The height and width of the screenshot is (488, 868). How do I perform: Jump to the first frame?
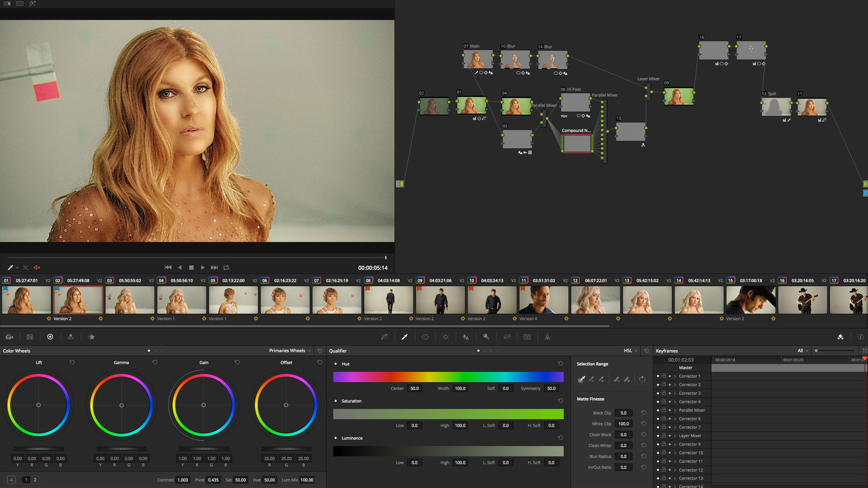(x=168, y=267)
